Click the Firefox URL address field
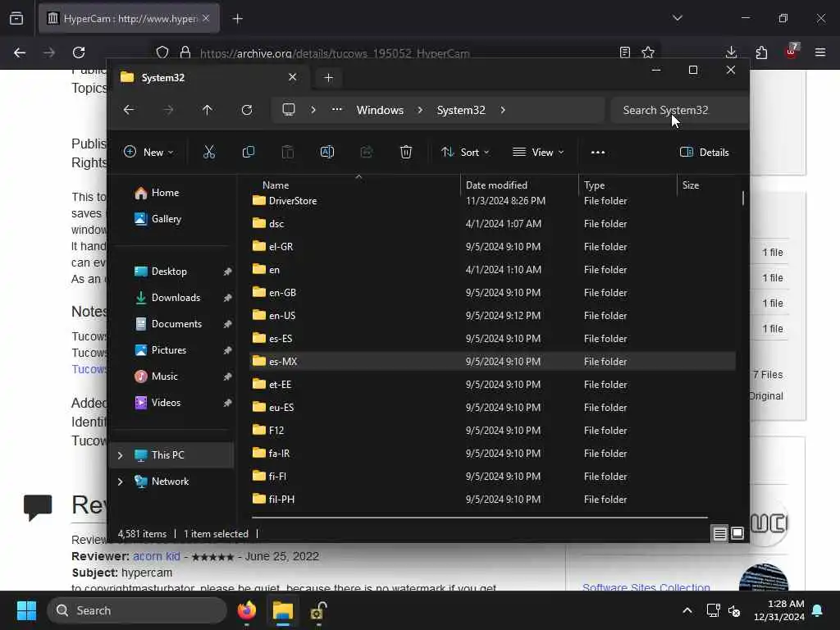This screenshot has width=840, height=630. [407, 52]
